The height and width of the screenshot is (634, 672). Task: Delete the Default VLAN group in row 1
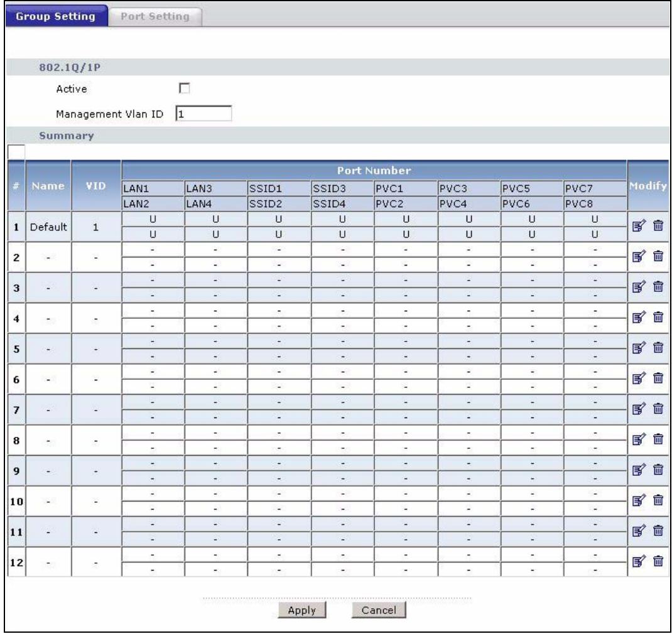click(658, 225)
